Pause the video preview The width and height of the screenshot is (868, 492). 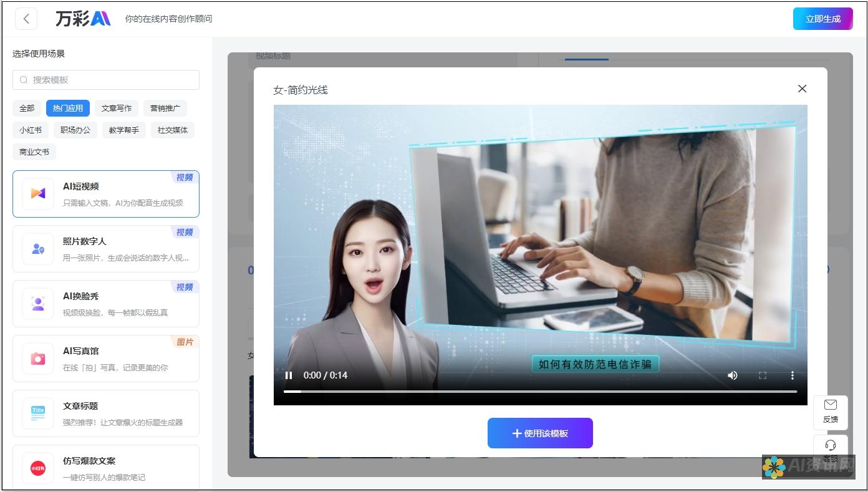tap(289, 375)
